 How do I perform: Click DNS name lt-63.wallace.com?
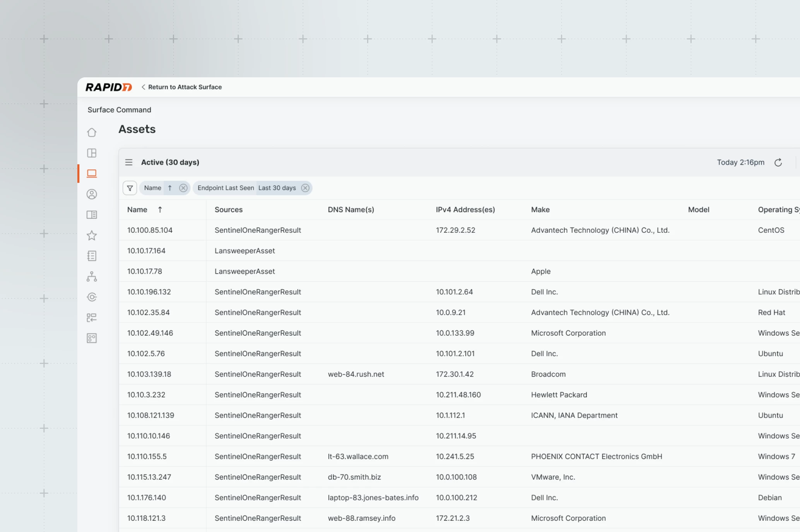click(x=358, y=456)
